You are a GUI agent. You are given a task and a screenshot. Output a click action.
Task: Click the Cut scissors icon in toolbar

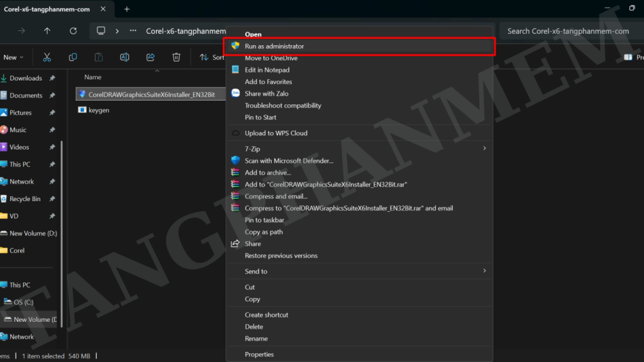(x=47, y=57)
